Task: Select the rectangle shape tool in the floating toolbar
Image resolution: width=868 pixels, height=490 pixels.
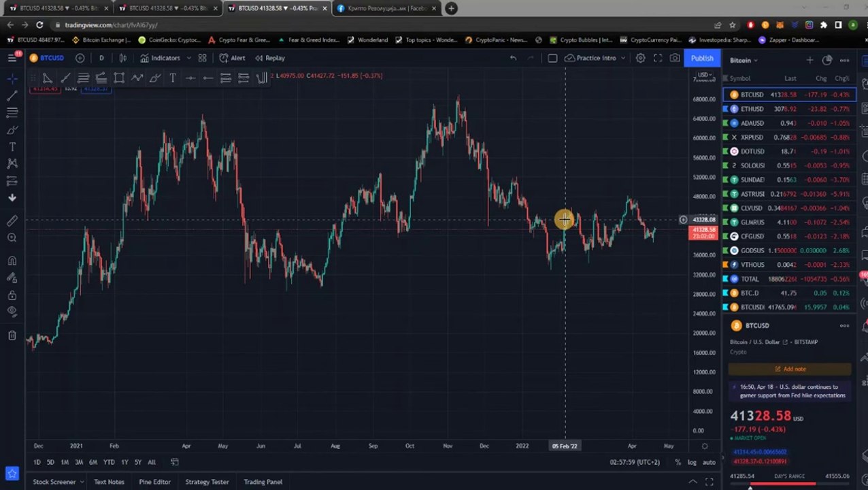Action: click(x=119, y=78)
